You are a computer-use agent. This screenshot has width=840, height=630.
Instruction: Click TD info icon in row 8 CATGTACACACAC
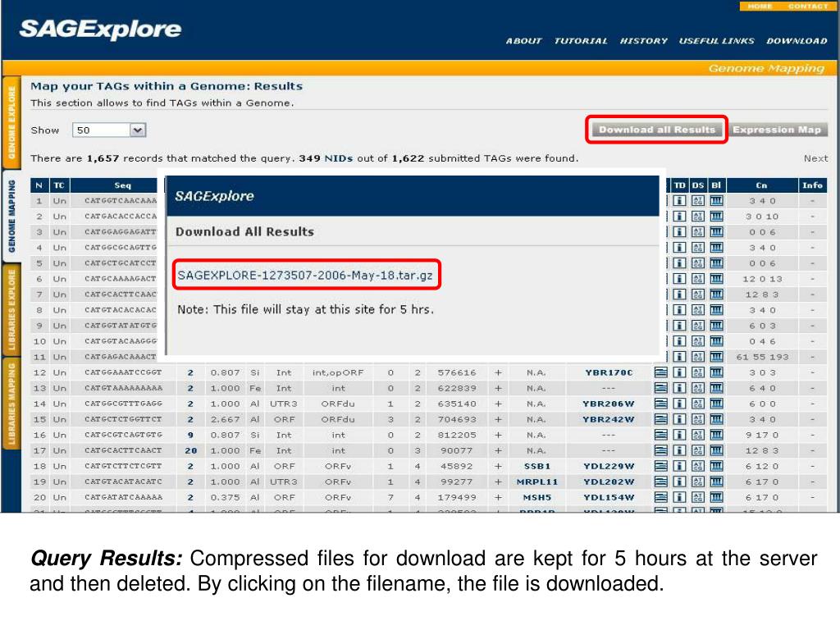(x=679, y=309)
